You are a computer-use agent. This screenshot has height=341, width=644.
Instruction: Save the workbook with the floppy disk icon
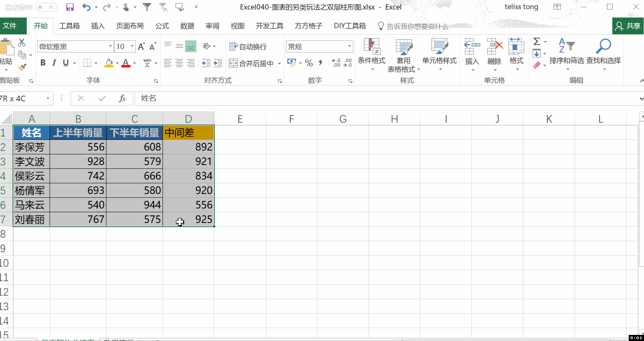(70, 7)
